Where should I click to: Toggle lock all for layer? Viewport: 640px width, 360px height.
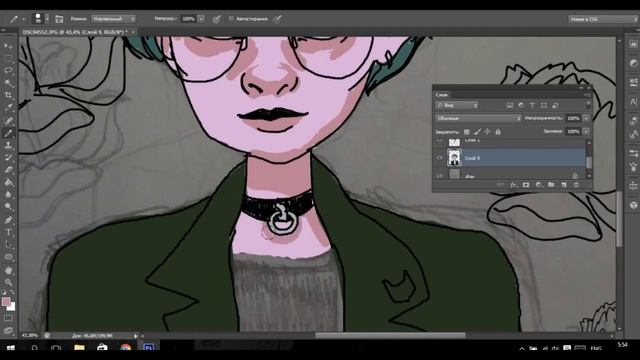click(x=498, y=132)
